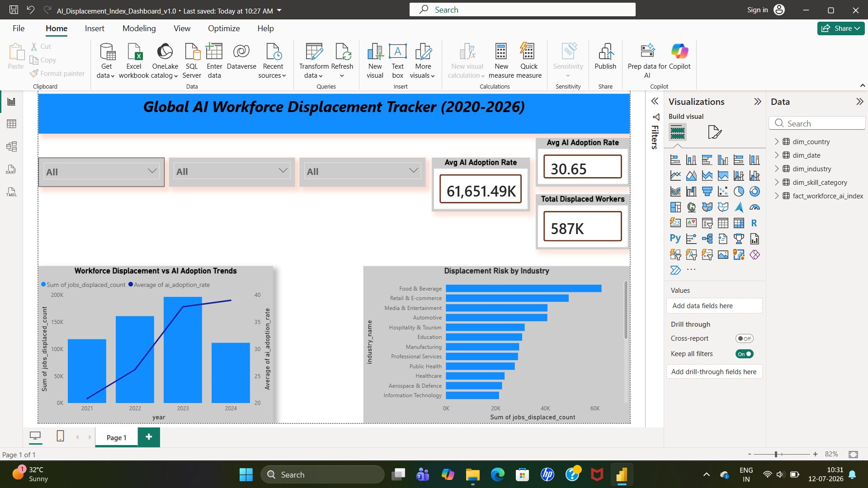
Task: Select the trophy Metrics visual icon
Action: click(739, 239)
